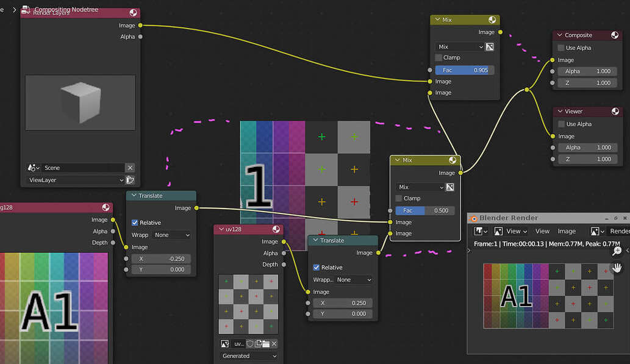
Task: Open the Image menu in Blender Render
Action: pyautogui.click(x=567, y=231)
